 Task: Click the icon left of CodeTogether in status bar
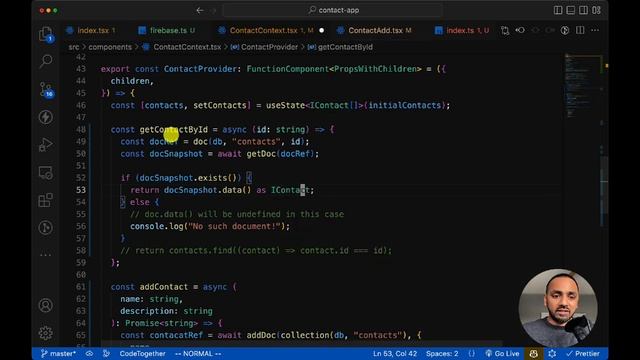pos(106,353)
